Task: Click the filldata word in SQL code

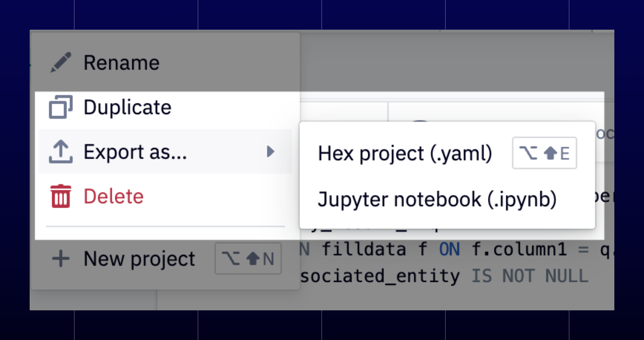Action: (x=364, y=249)
